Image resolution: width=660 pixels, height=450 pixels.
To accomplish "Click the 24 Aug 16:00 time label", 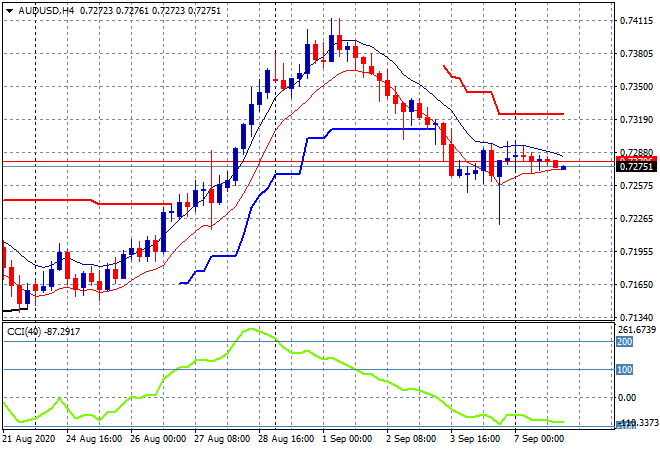I will 94,439.
